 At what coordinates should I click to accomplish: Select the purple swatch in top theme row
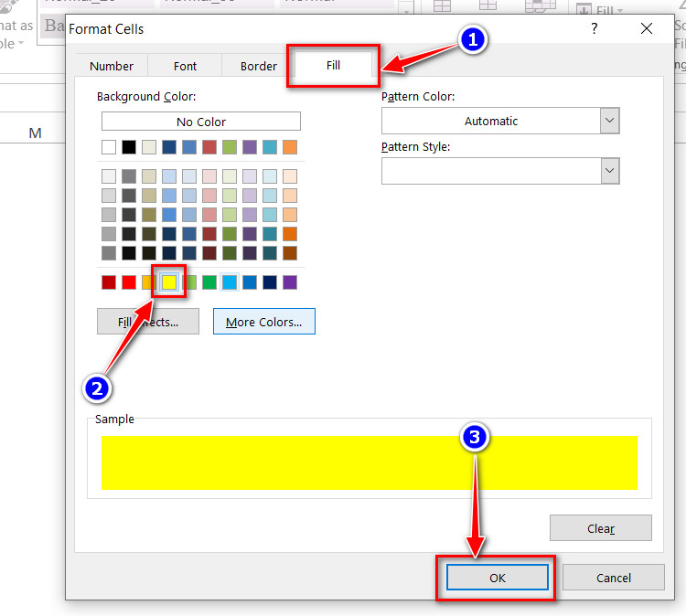[x=250, y=147]
